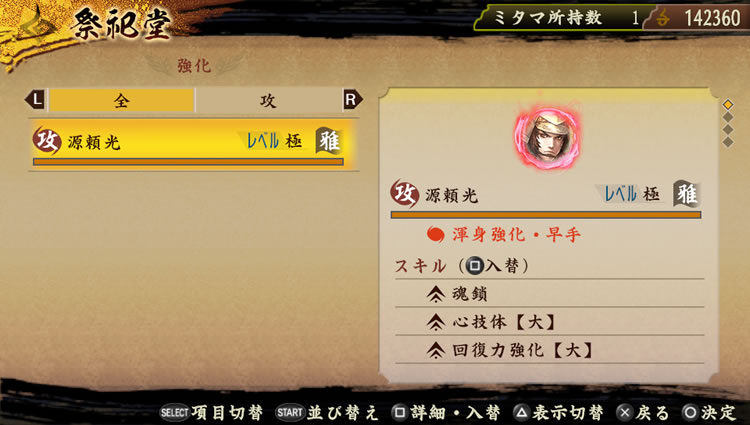The image size is (750, 425).
Task: Click the 攻 type icon in detail panel
Action: pyautogui.click(x=405, y=194)
